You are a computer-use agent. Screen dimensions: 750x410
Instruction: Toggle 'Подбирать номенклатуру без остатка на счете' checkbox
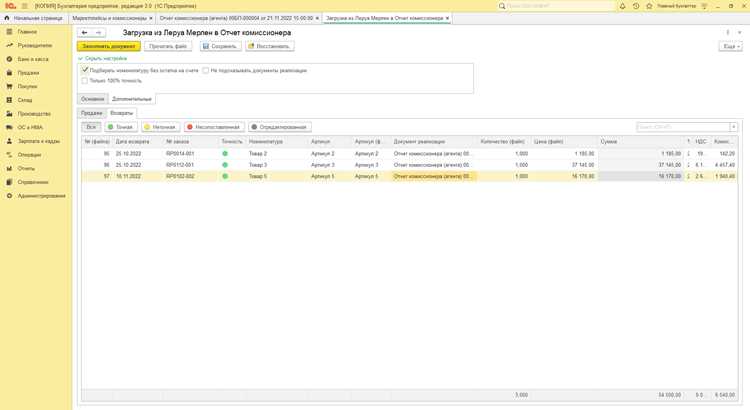[85, 70]
